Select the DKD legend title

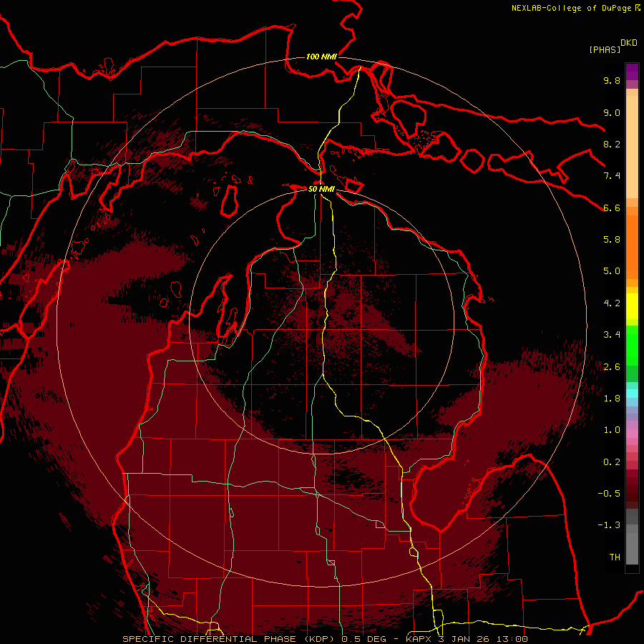pyautogui.click(x=629, y=43)
